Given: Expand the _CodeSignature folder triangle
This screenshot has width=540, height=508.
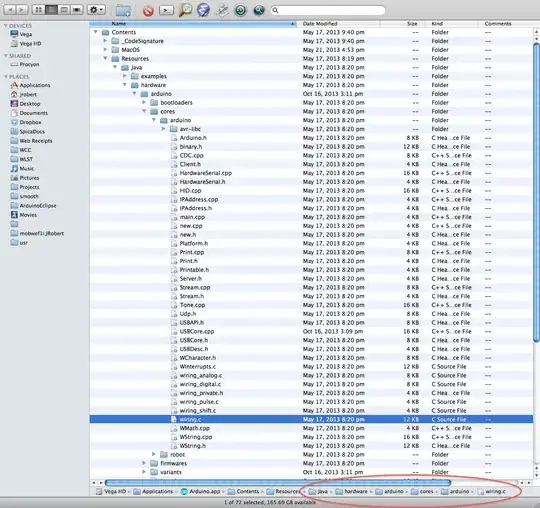Looking at the screenshot, I should (x=105, y=41).
